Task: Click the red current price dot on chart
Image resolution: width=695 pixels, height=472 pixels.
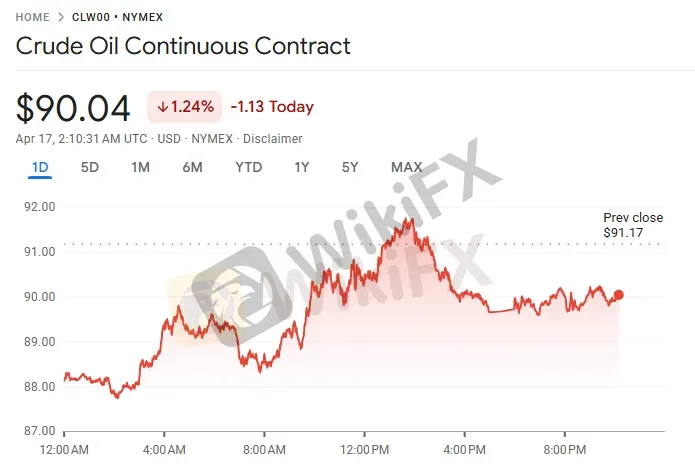Action: [619, 294]
